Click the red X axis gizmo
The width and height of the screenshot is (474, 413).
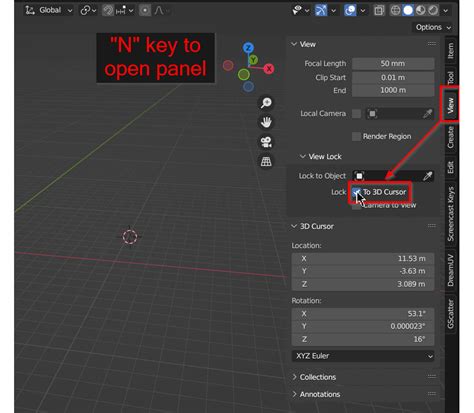click(x=269, y=69)
